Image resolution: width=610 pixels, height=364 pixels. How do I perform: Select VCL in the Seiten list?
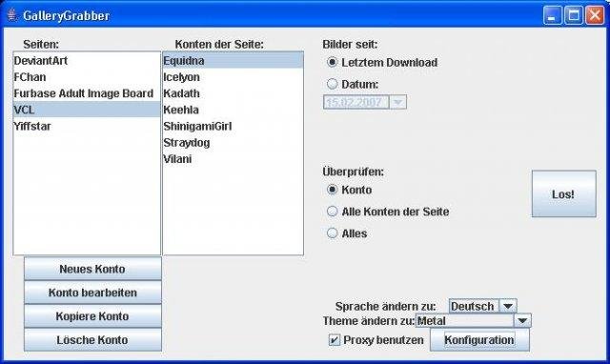click(x=87, y=110)
